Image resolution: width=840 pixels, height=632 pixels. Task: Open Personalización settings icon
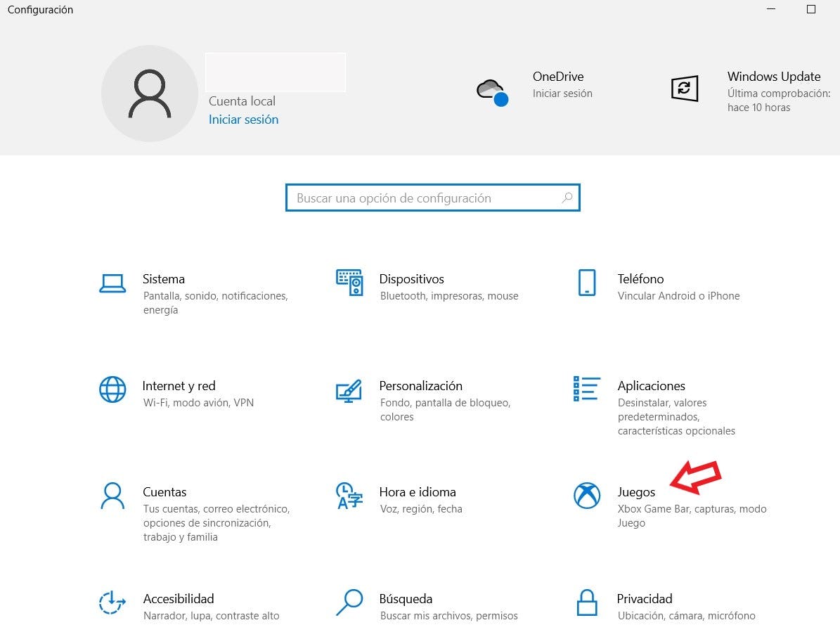[349, 391]
